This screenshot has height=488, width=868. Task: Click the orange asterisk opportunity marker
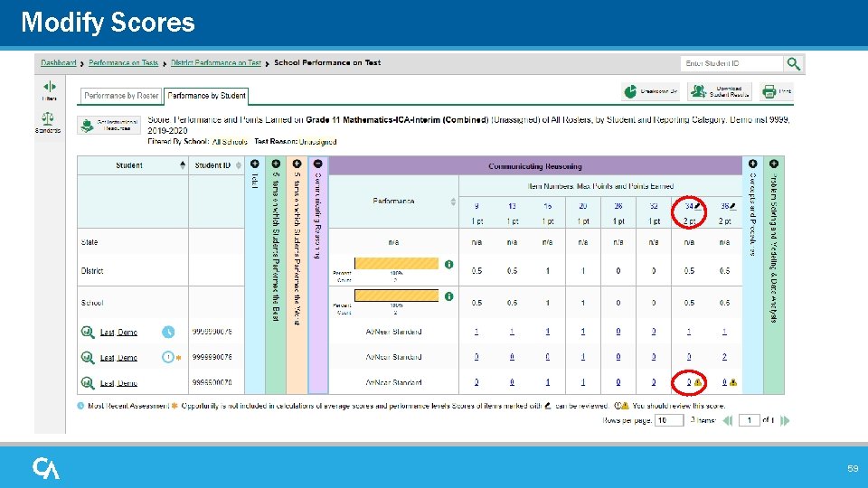(x=179, y=358)
